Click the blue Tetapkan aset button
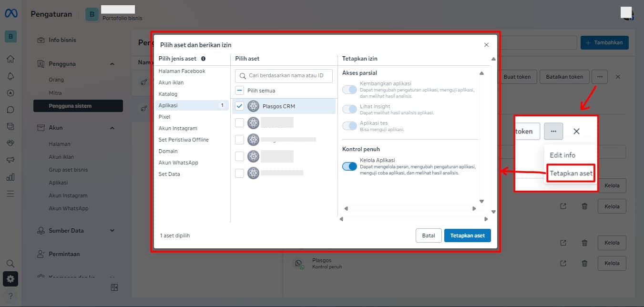 467,235
